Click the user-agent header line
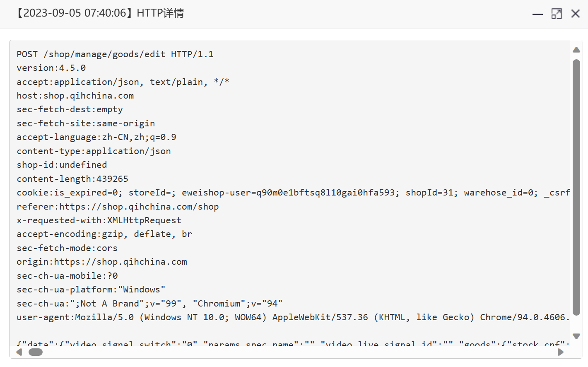The image size is (588, 367). [x=293, y=317]
